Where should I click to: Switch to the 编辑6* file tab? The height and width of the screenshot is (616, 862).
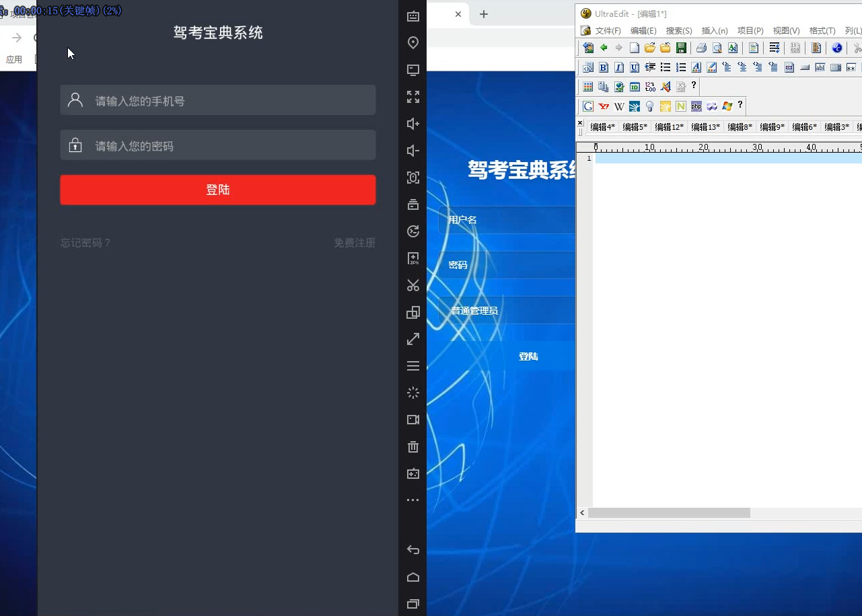804,126
